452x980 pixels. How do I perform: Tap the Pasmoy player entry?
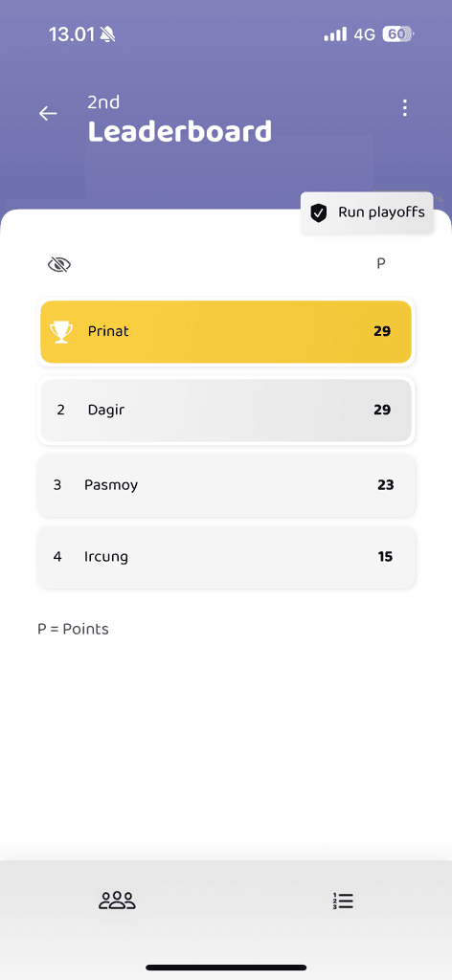pos(226,485)
